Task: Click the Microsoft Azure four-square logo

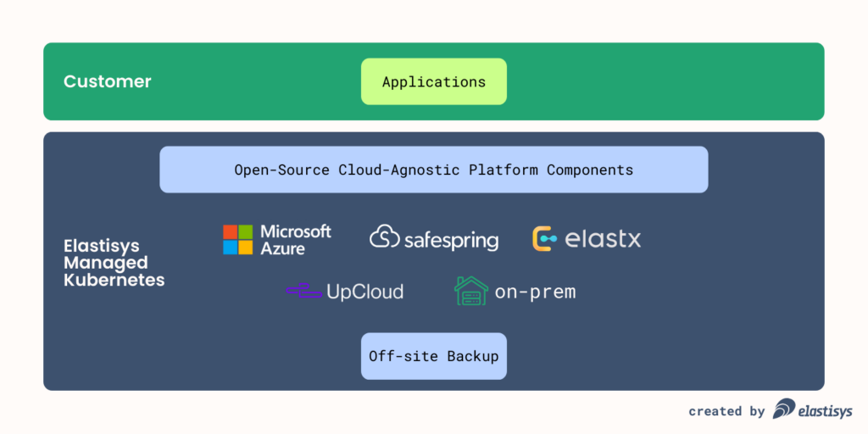Action: tap(238, 240)
